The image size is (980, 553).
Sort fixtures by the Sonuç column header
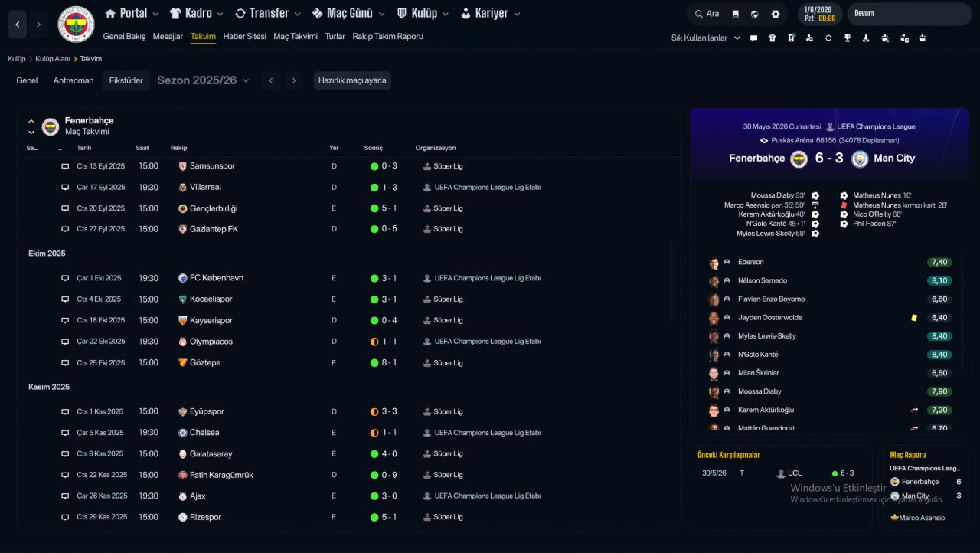click(374, 148)
